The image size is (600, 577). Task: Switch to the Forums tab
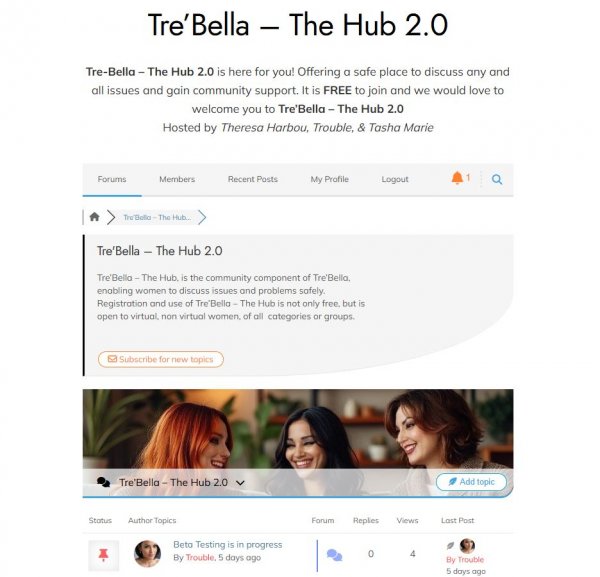click(112, 179)
